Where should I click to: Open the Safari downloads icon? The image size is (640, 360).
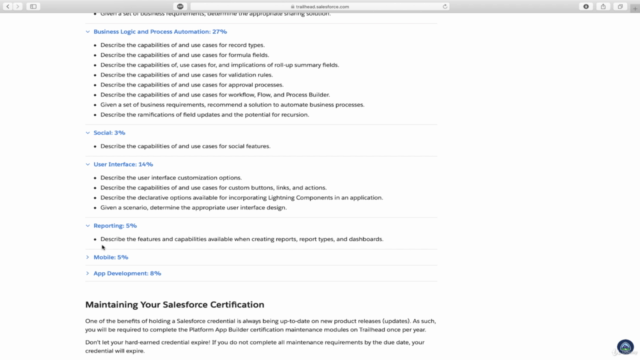click(586, 7)
